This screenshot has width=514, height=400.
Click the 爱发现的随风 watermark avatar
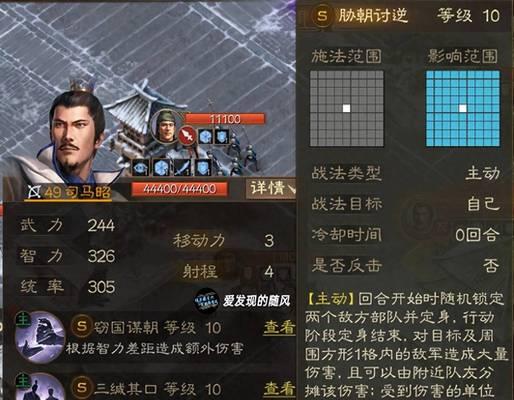tap(206, 301)
